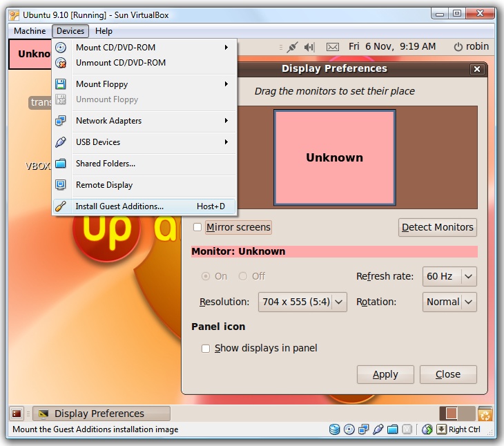
Task: Choose Network Adapters menu entry
Action: point(144,121)
